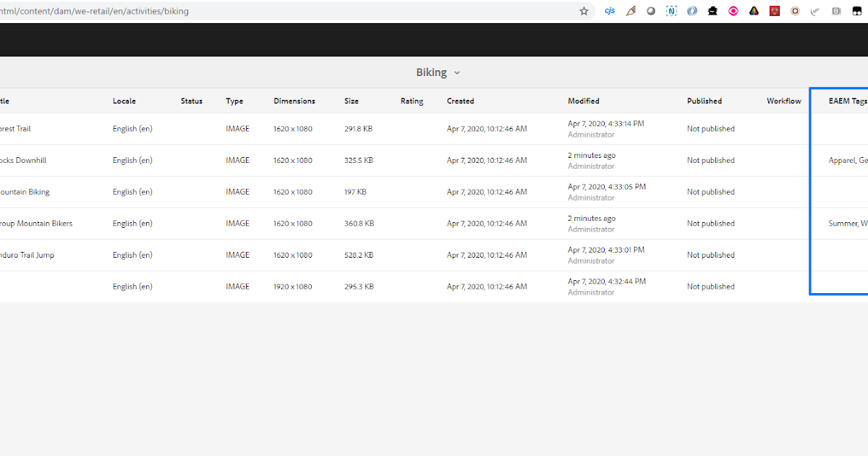Image resolution: width=868 pixels, height=456 pixels.
Task: Sort assets by the Size column
Action: (351, 101)
